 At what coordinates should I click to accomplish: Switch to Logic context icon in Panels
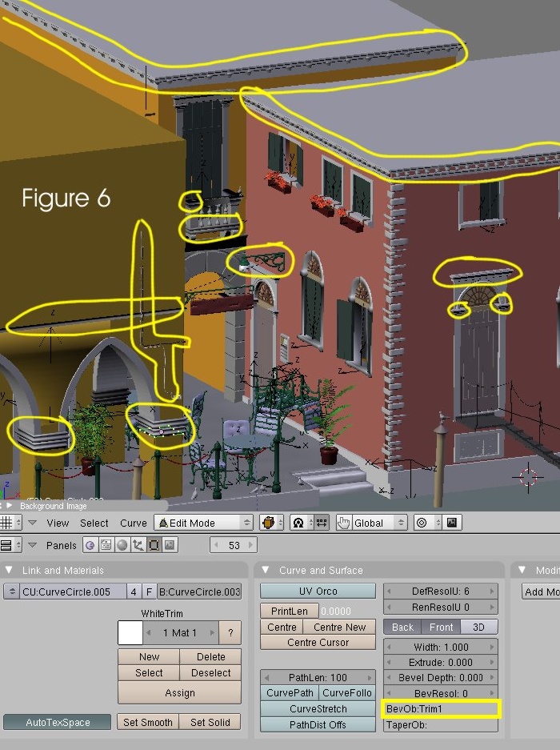pos(90,545)
